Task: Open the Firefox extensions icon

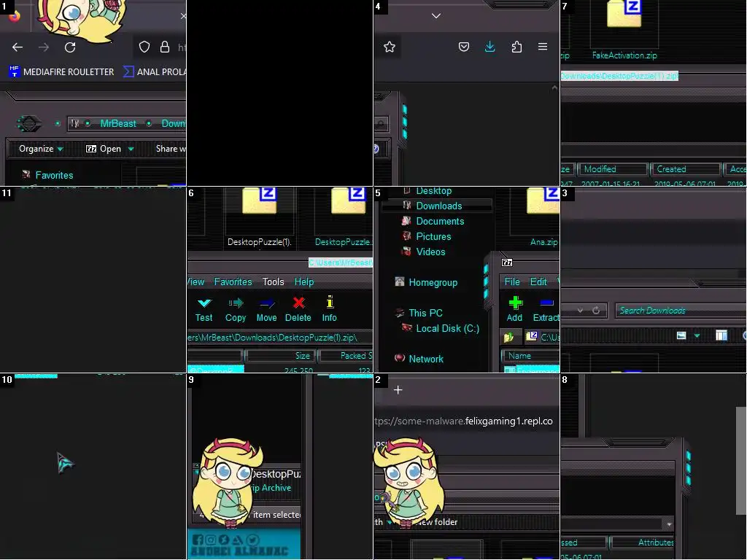Action: 517,47
